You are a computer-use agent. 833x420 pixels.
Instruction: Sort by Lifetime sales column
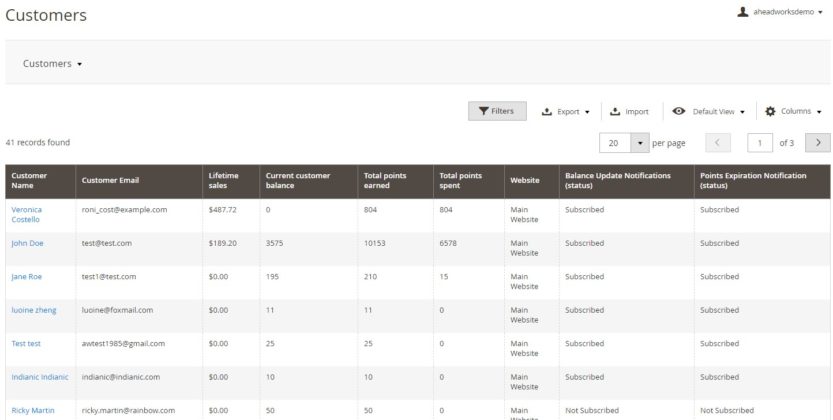coord(223,181)
